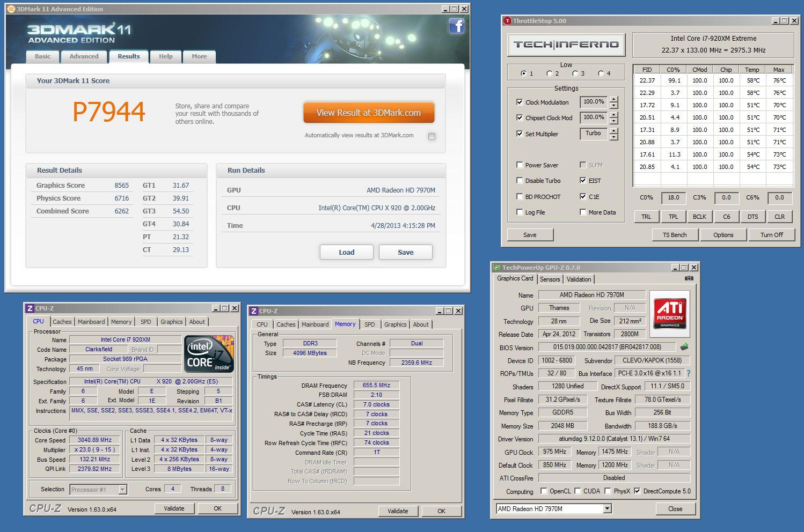
Task: Click the Facebook icon in 3DMark
Action: [x=457, y=26]
